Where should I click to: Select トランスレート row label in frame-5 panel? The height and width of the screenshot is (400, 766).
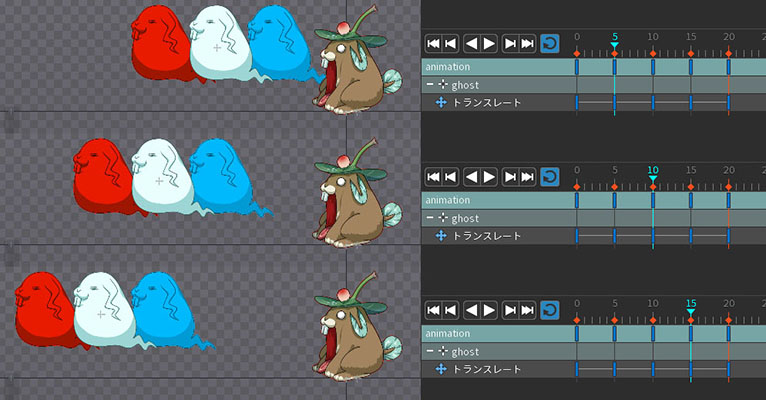coord(487,103)
